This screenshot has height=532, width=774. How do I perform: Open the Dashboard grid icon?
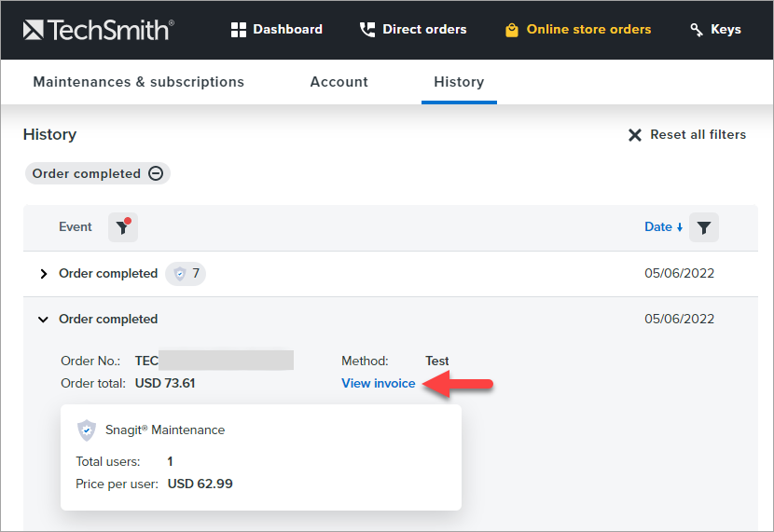click(240, 30)
